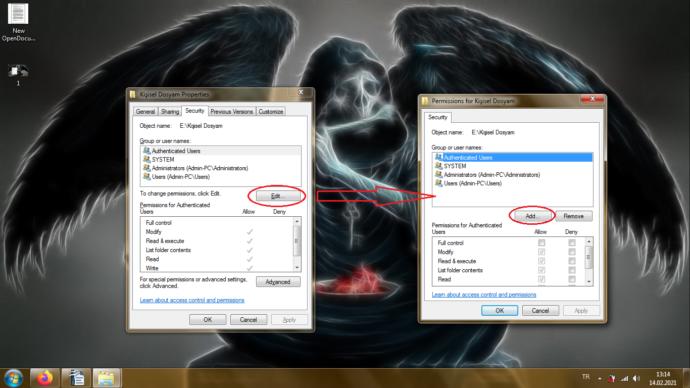Click the Show desktop strip at taskbar end

[x=686, y=378]
